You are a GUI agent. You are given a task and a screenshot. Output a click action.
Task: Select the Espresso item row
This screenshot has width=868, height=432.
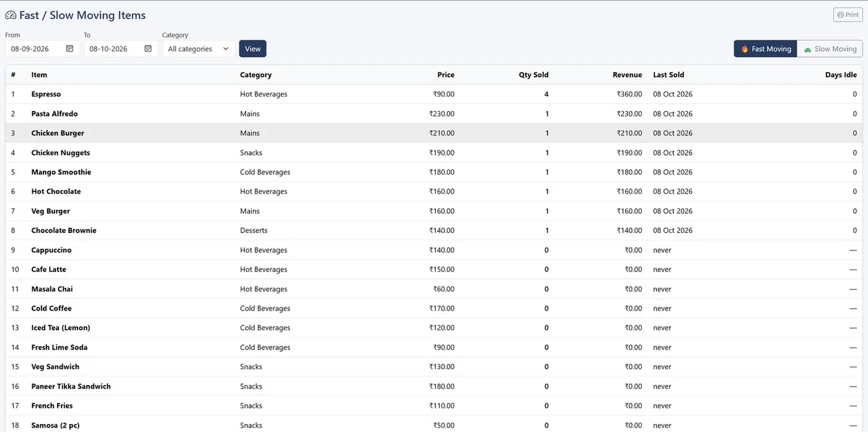coord(434,94)
